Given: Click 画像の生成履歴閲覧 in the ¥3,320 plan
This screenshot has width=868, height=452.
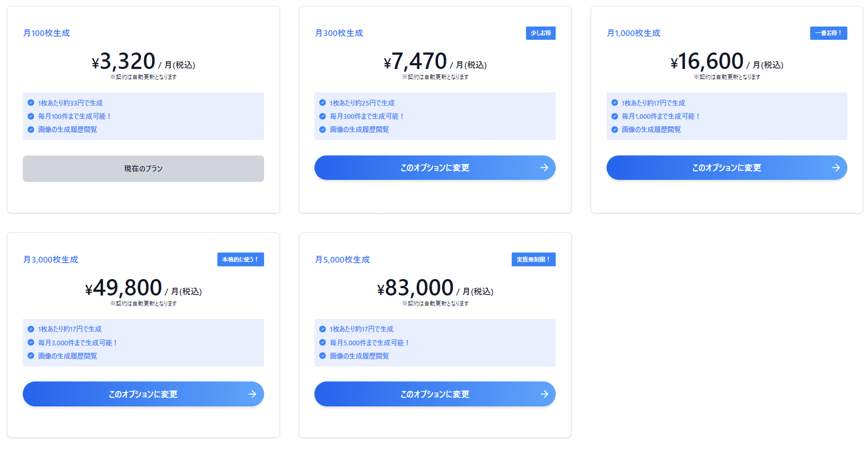Looking at the screenshot, I should (68, 129).
